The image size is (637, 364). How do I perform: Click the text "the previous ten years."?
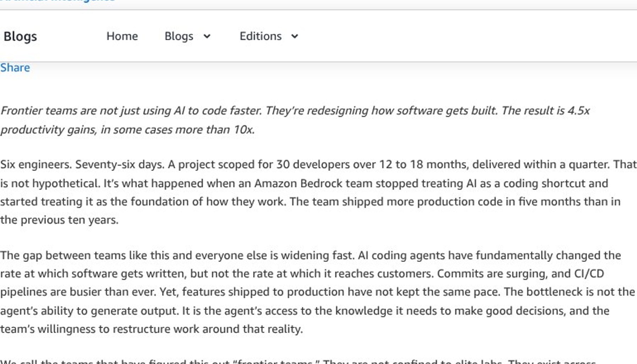coord(59,220)
